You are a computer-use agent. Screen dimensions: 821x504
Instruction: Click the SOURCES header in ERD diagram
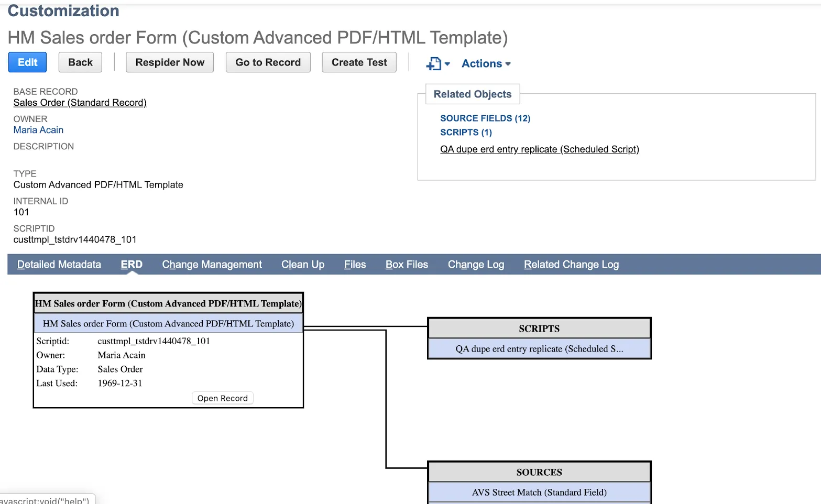coord(539,472)
